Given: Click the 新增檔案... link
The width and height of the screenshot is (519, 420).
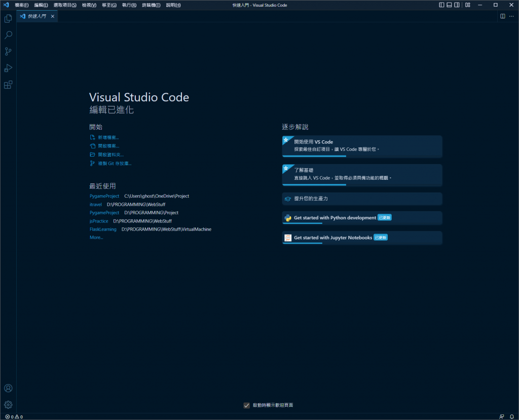Looking at the screenshot, I should tap(108, 137).
